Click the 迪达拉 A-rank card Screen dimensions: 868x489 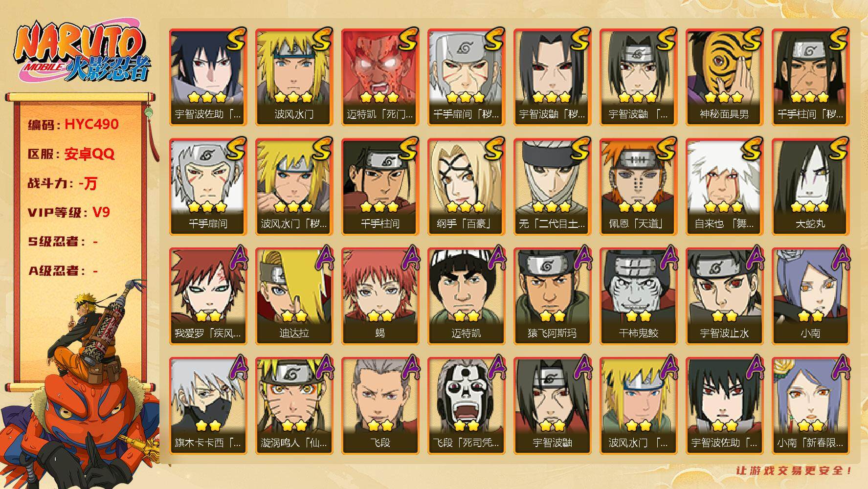[x=294, y=296]
